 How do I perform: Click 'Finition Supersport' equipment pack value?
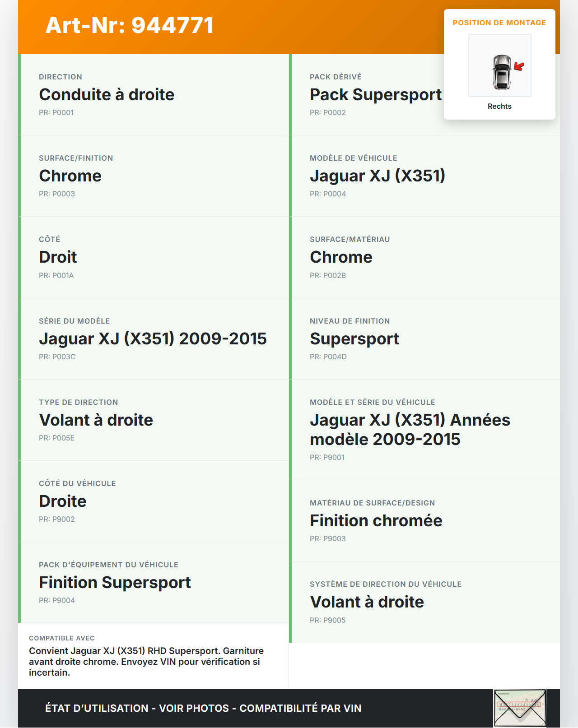115,583
